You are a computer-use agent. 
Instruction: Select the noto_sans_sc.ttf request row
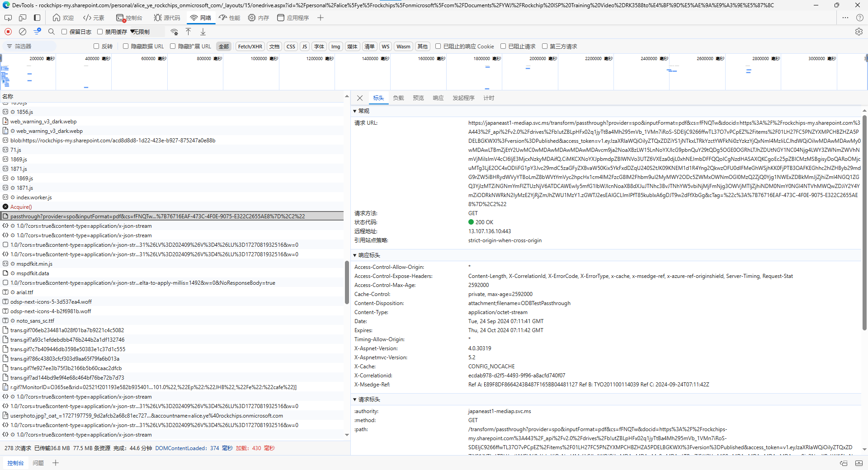point(172,321)
